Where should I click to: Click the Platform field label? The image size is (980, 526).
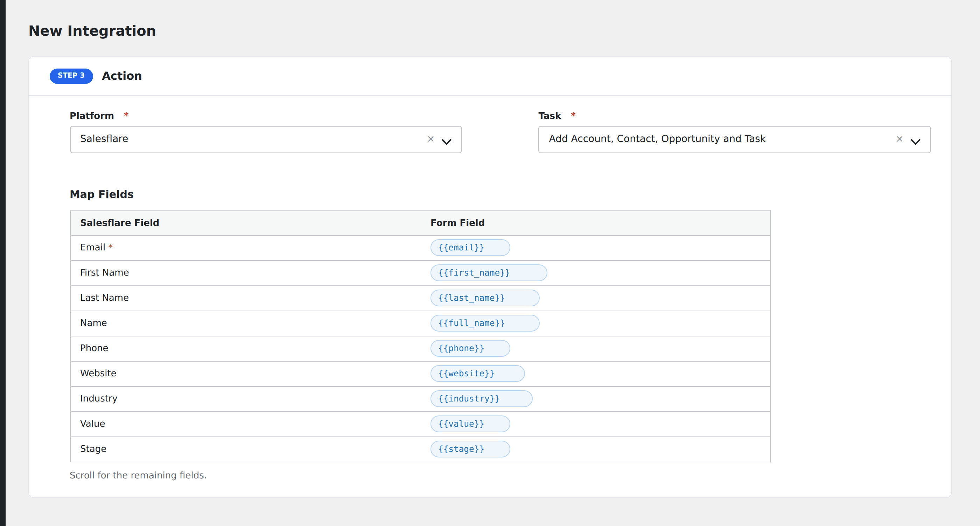coord(92,115)
